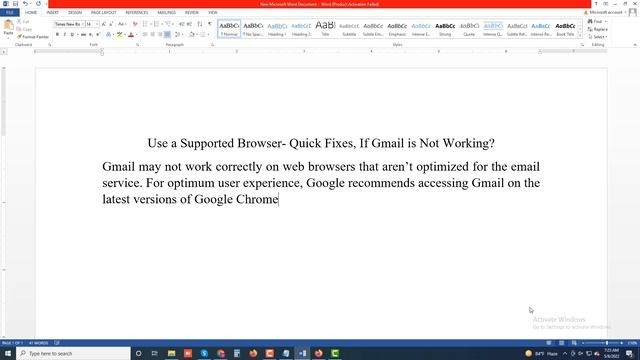Switch to the REFERENCES tab
The width and height of the screenshot is (640, 360).
point(137,13)
